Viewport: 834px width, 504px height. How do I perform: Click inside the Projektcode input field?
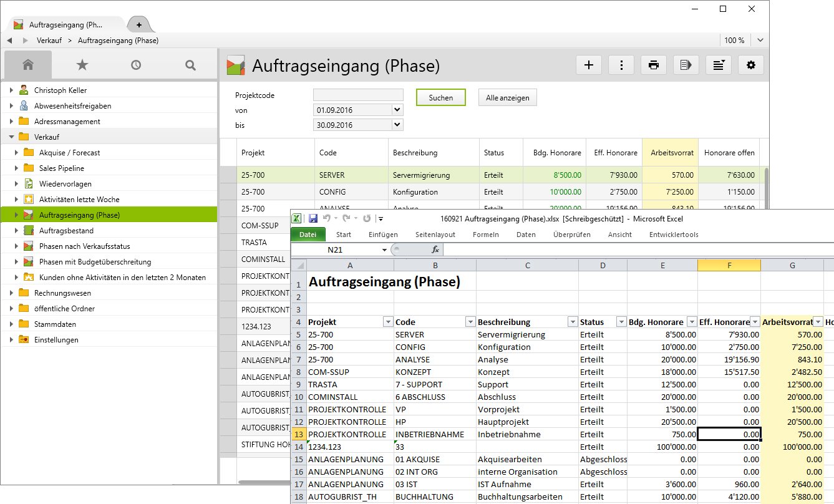[x=357, y=94]
